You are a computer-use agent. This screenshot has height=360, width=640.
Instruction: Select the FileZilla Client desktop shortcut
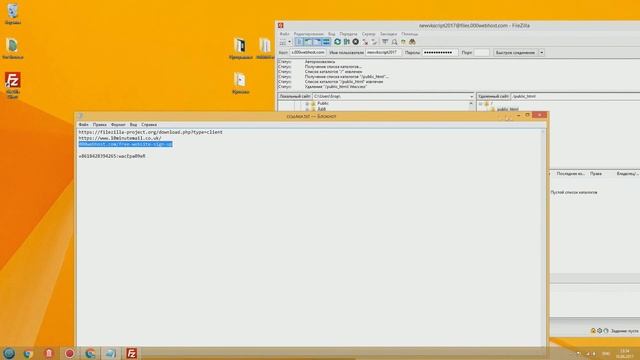coord(13,85)
